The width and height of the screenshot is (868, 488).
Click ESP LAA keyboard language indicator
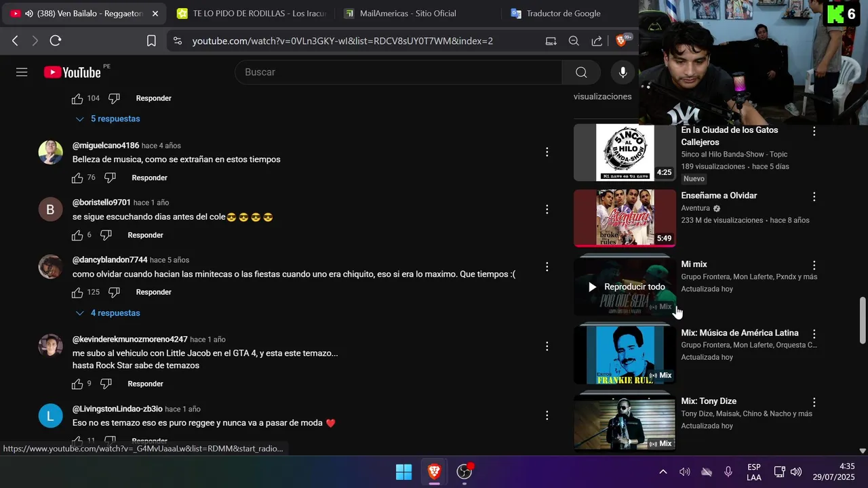pos(753,472)
